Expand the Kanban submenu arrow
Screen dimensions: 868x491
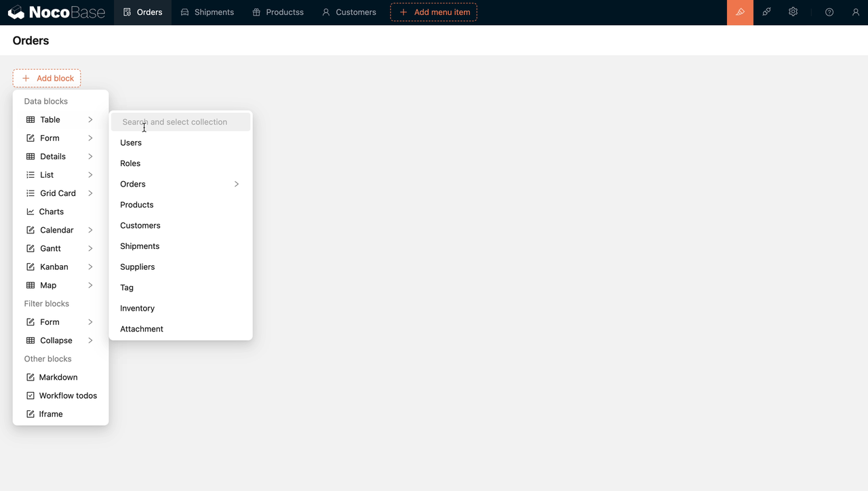pyautogui.click(x=90, y=267)
